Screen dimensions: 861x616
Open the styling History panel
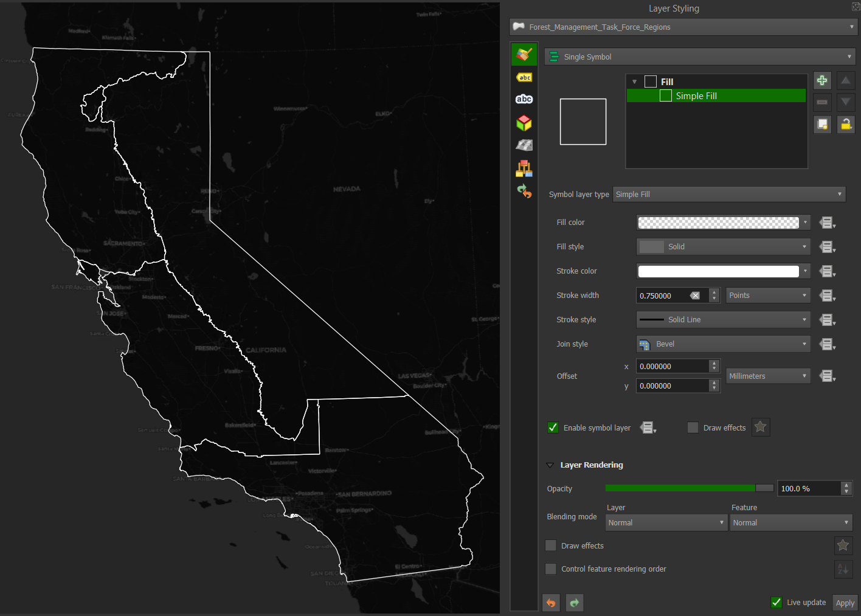pos(524,191)
